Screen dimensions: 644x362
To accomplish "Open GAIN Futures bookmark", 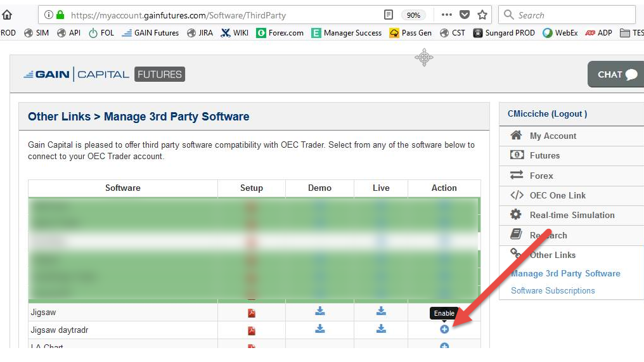I will pos(150,33).
